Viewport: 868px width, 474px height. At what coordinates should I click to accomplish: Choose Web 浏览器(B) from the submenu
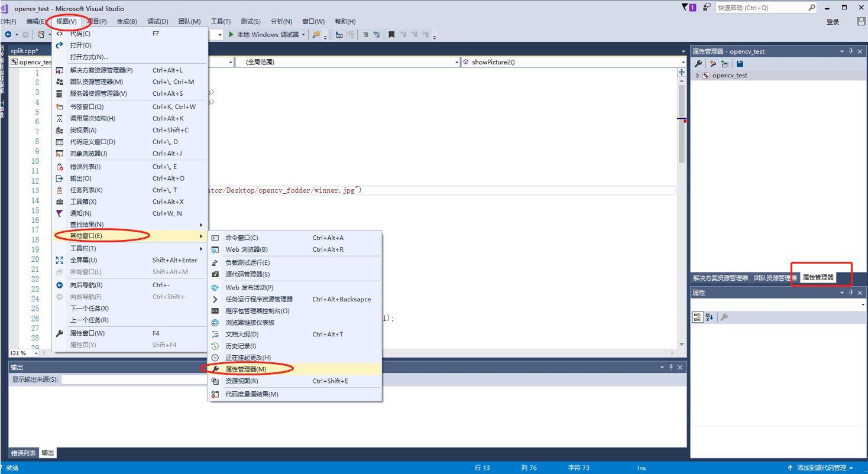(x=294, y=249)
